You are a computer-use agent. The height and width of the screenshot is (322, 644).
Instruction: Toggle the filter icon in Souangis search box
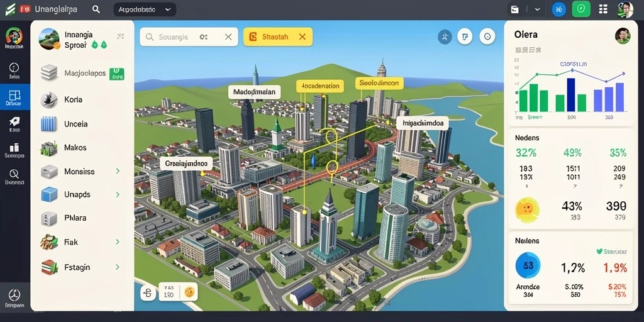[x=203, y=37]
